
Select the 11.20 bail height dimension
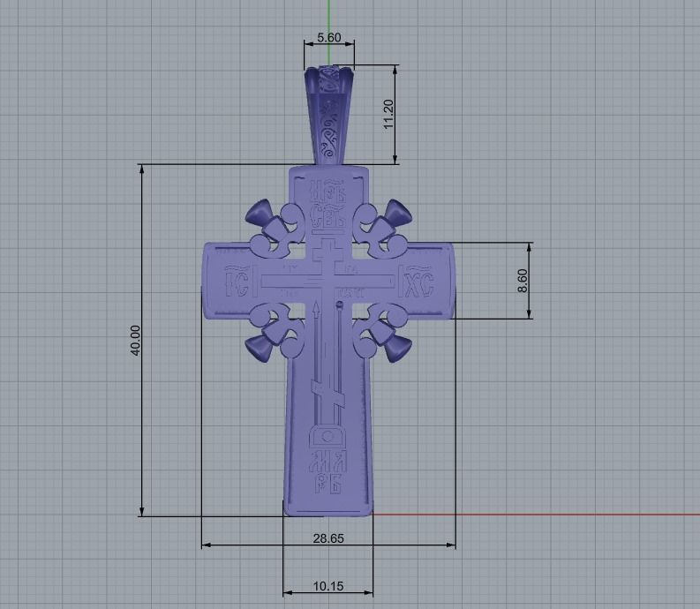tap(388, 115)
